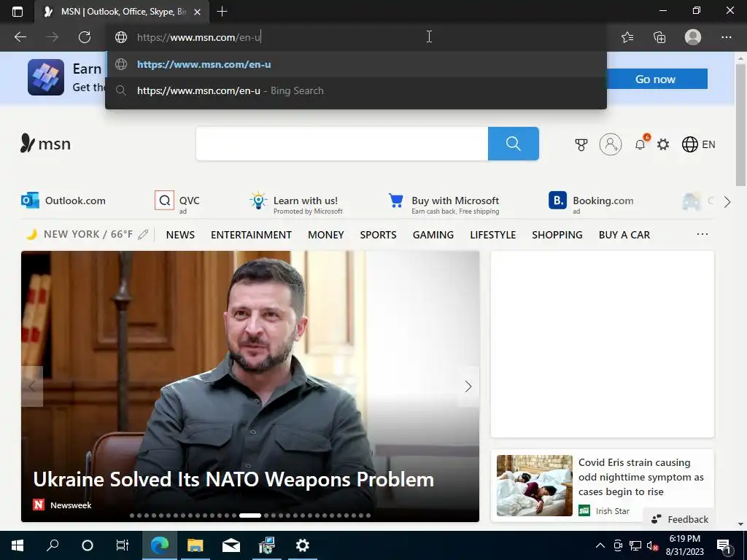
Task: Click the Covid Eris article thumbnail
Action: tap(535, 485)
